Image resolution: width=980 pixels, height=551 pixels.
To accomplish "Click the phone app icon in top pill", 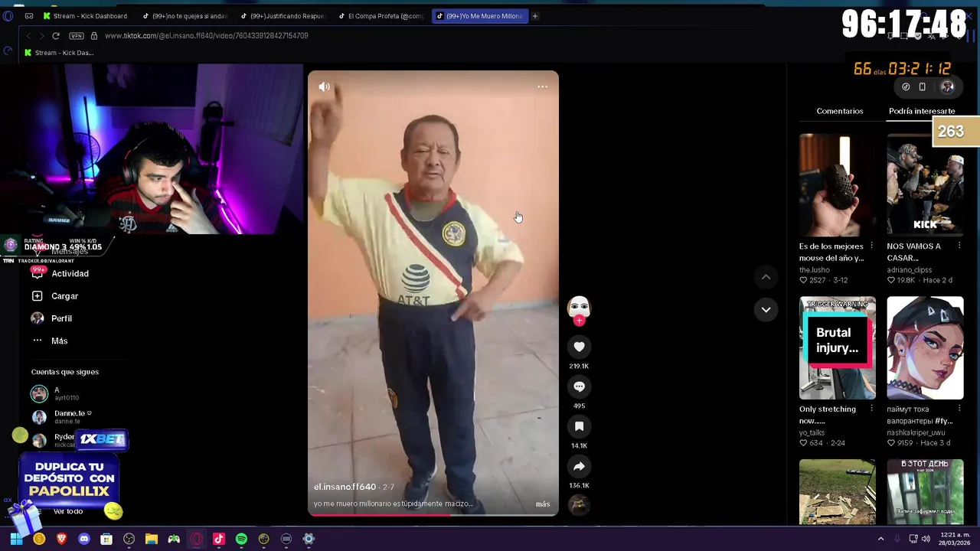I will click(x=922, y=87).
